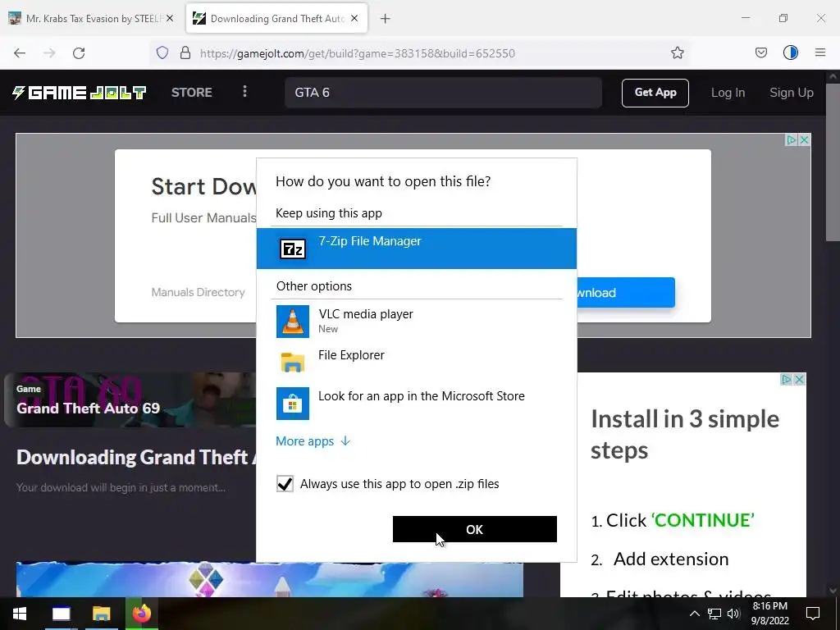Open the Windows Start menu
This screenshot has height=630, width=840.
[20, 614]
